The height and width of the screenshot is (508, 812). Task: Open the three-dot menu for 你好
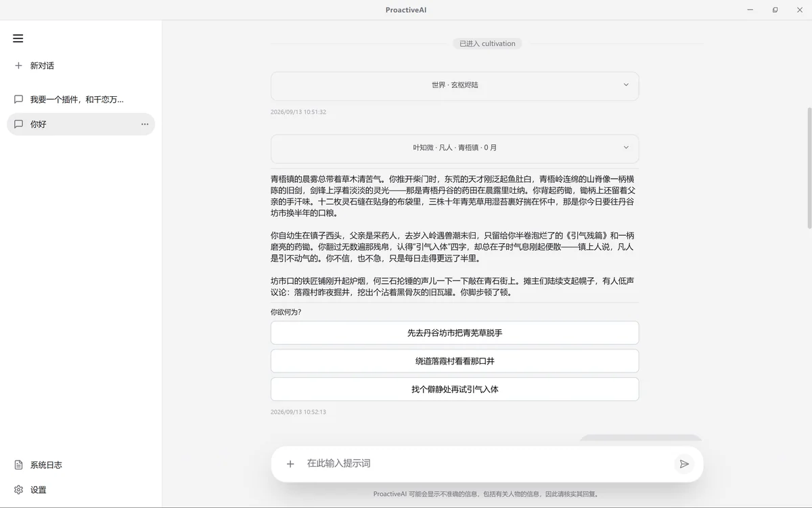click(x=145, y=124)
